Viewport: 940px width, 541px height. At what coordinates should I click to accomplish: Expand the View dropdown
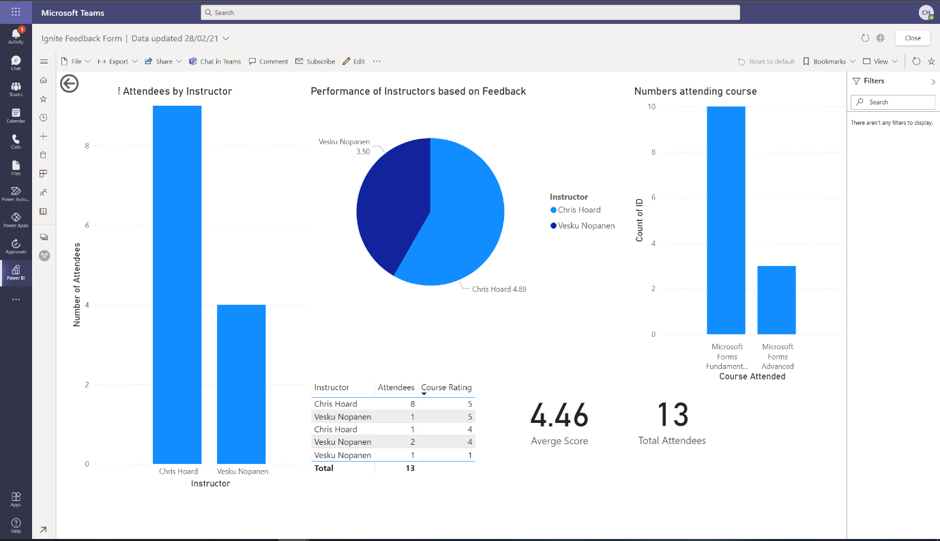coord(880,61)
